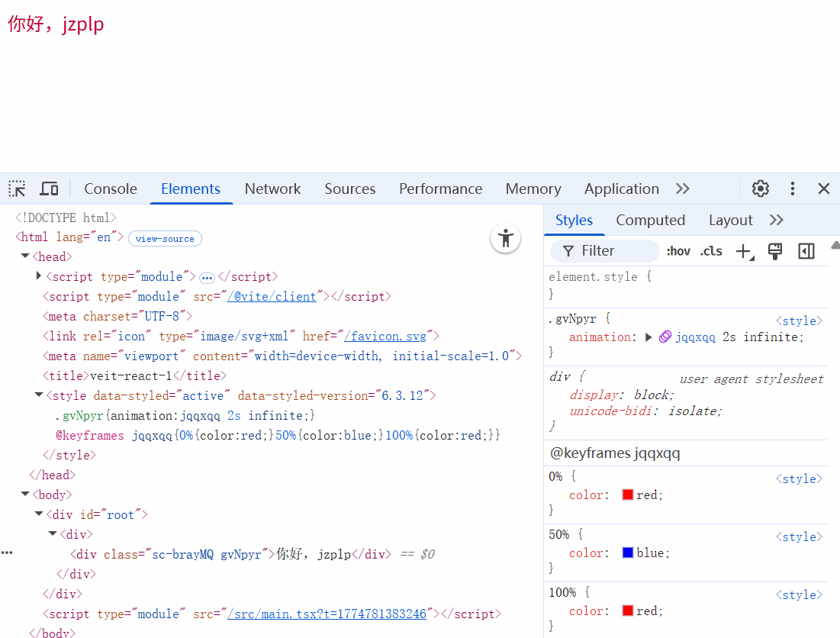Click the blue color swatch at 50%

pyautogui.click(x=628, y=553)
